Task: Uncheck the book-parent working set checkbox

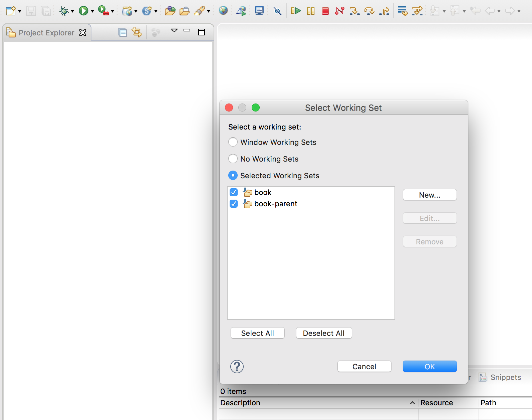Action: 234,204
